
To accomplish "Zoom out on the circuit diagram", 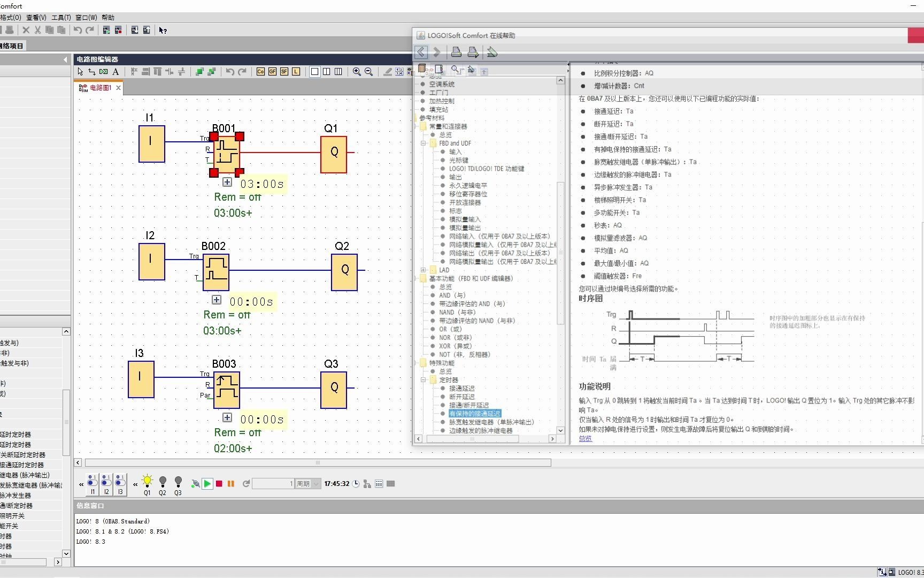I will tap(368, 72).
